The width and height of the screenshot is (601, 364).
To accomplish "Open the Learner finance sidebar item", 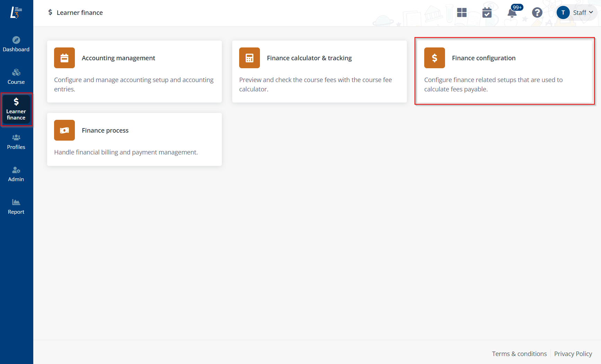I will click(x=16, y=109).
